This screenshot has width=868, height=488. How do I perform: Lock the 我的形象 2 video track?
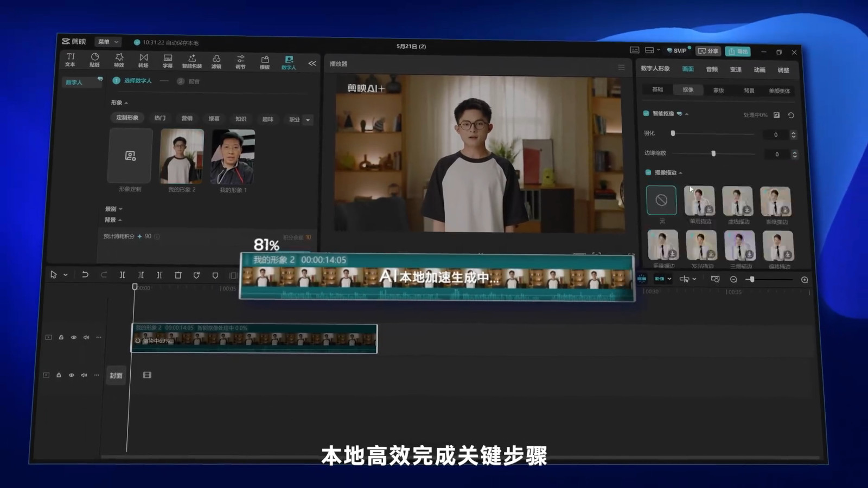click(x=61, y=337)
